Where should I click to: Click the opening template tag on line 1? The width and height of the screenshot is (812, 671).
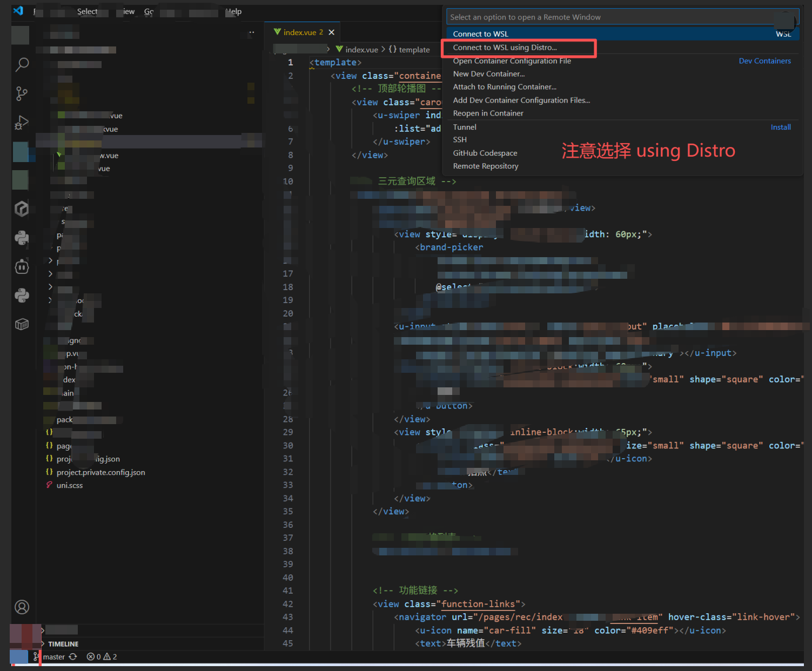[x=335, y=63]
